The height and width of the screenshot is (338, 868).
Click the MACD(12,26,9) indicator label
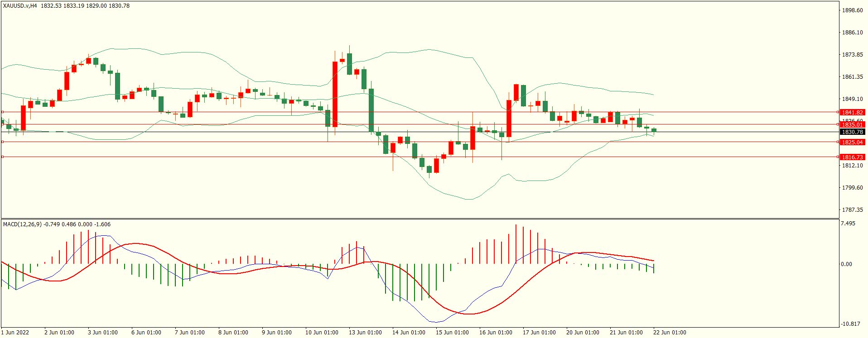point(23,224)
